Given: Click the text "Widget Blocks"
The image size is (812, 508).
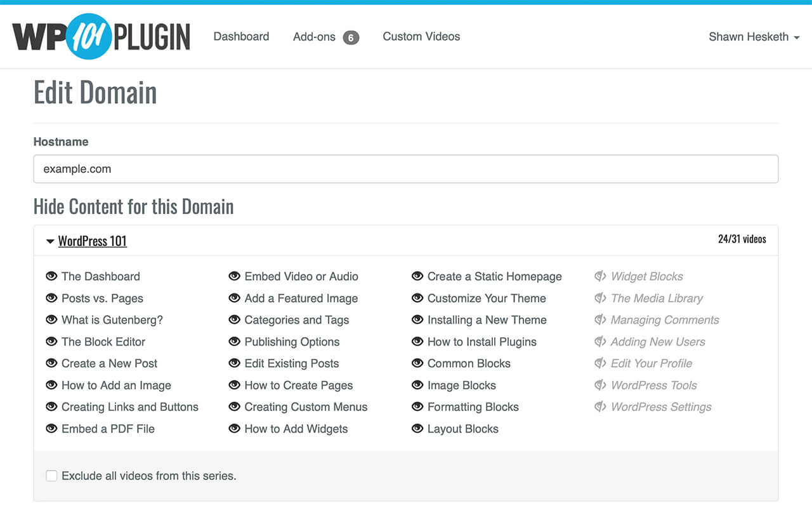Looking at the screenshot, I should 647,276.
